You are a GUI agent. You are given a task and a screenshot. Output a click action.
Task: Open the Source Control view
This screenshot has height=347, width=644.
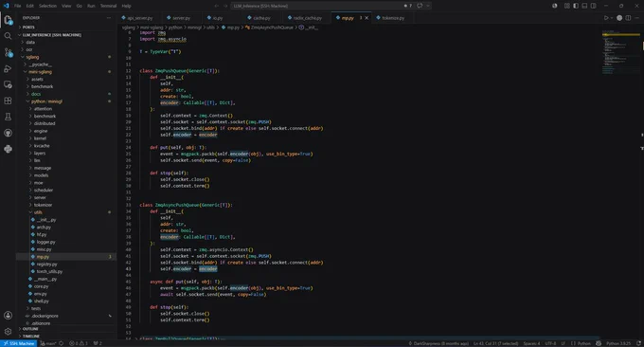click(8, 52)
